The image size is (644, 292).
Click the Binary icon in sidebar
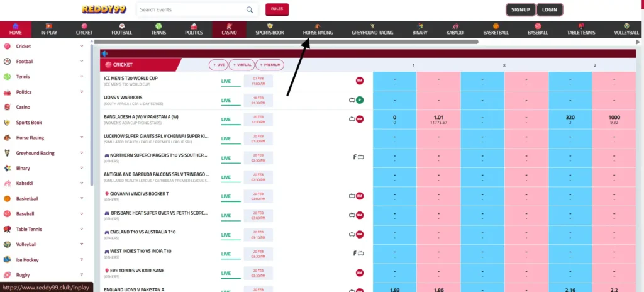(x=7, y=168)
